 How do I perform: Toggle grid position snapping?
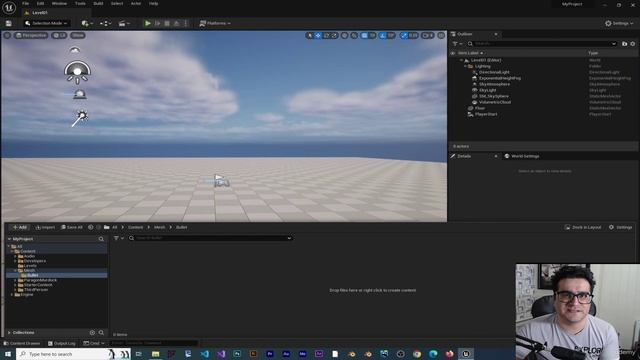(364, 36)
